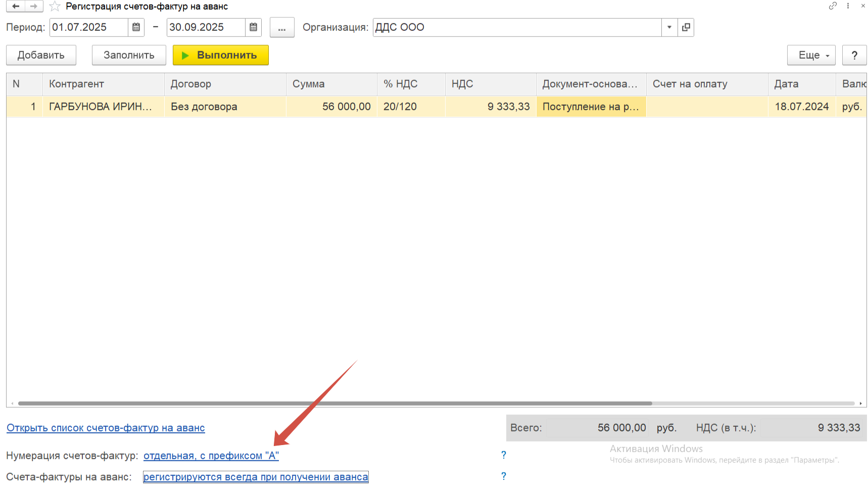Open the list of advance invoices link

click(106, 428)
